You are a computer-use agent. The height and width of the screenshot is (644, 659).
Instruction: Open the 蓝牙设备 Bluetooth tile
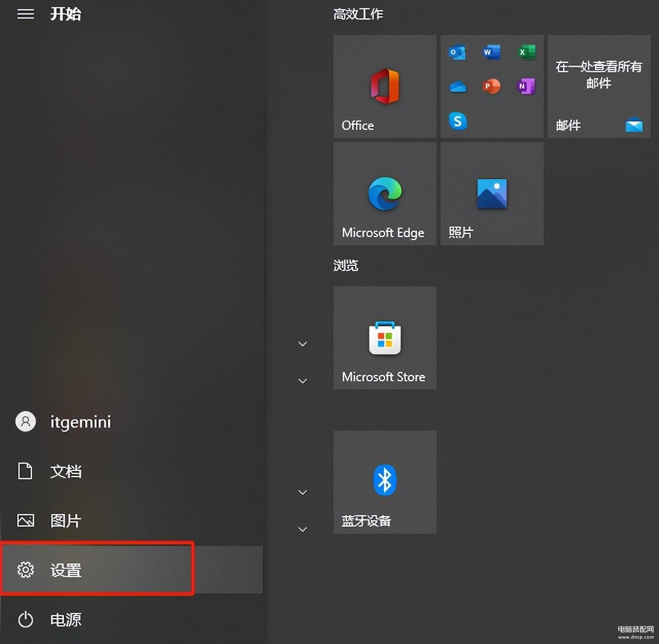pos(385,482)
